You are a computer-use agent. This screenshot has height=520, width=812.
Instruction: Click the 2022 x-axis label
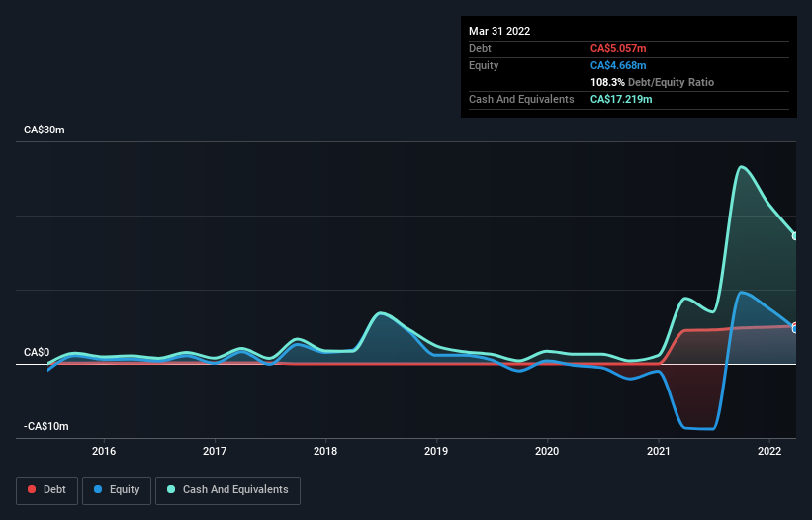coord(769,451)
